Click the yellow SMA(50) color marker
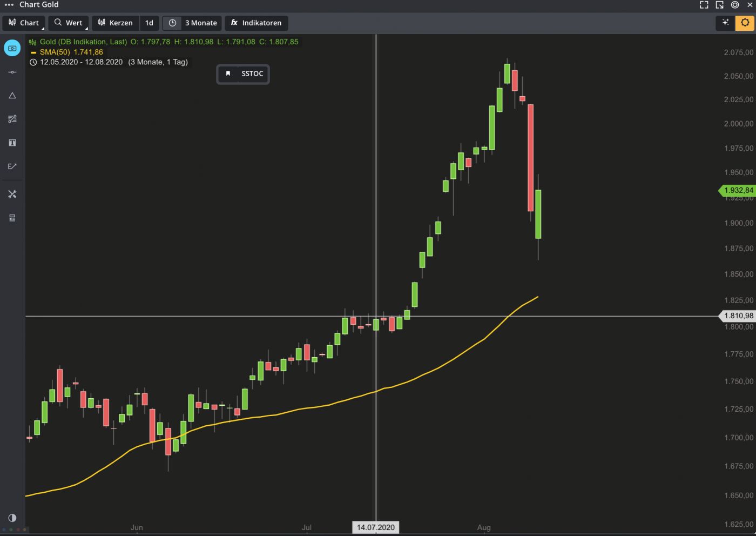 point(33,52)
